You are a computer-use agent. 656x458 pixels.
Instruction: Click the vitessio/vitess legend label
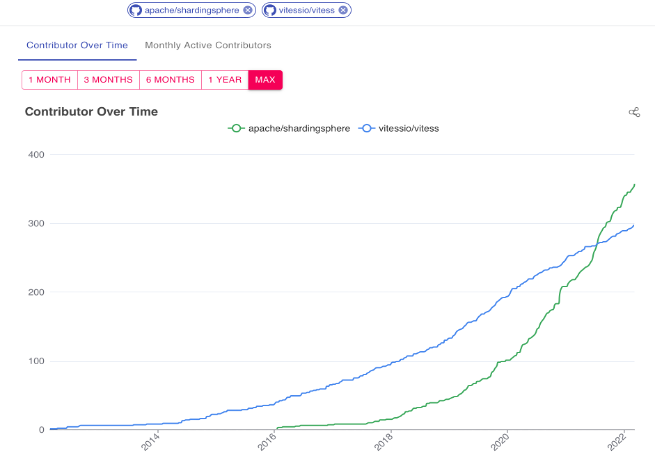408,128
